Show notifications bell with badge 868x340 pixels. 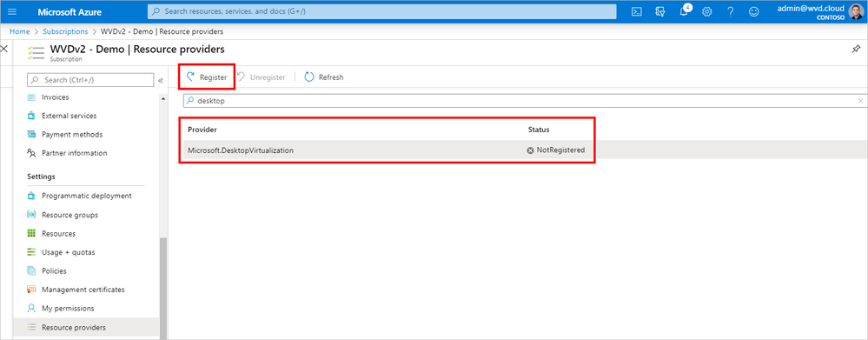[684, 10]
